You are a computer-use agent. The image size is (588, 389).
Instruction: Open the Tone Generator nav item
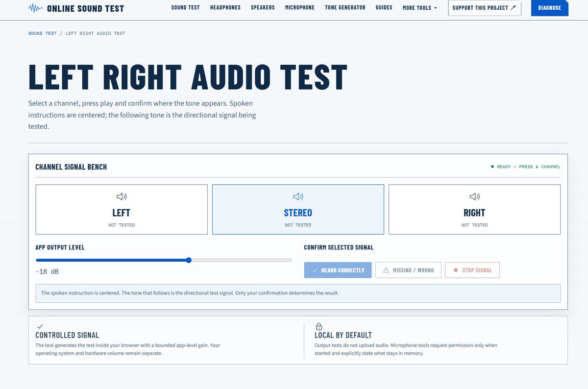pyautogui.click(x=345, y=8)
